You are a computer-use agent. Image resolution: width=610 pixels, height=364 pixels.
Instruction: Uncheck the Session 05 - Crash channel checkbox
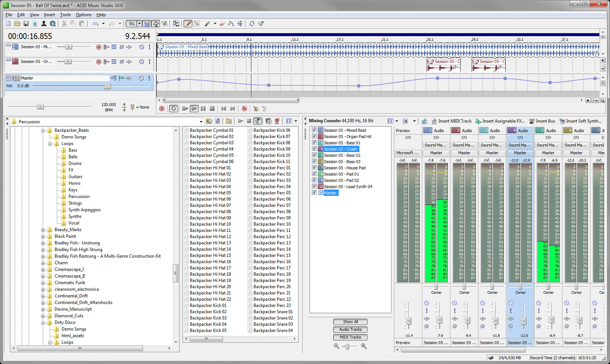314,149
